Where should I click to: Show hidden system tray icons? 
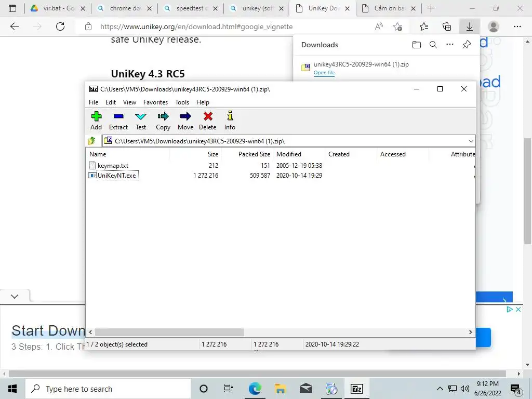pyautogui.click(x=440, y=389)
